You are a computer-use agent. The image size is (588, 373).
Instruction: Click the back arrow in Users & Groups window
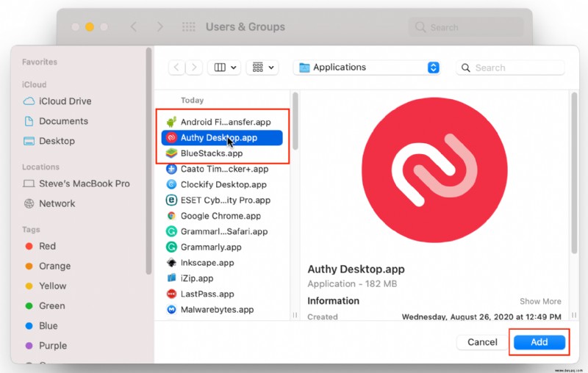(x=134, y=27)
